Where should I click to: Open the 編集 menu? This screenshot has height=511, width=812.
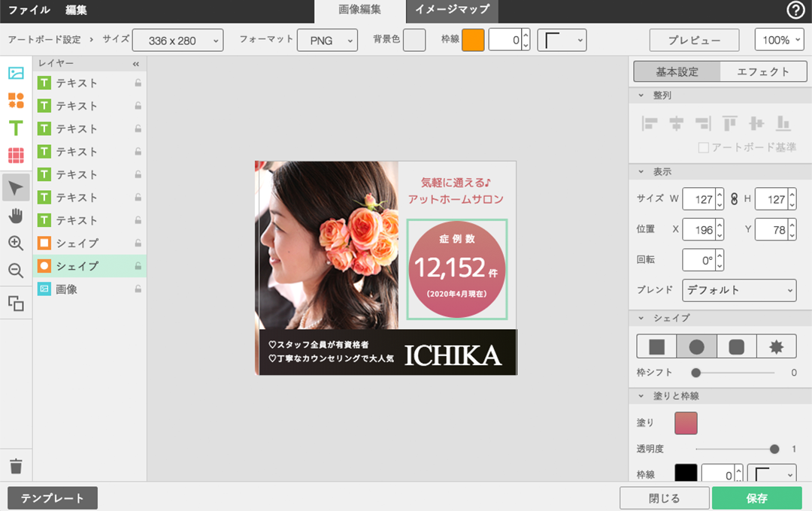point(76,10)
